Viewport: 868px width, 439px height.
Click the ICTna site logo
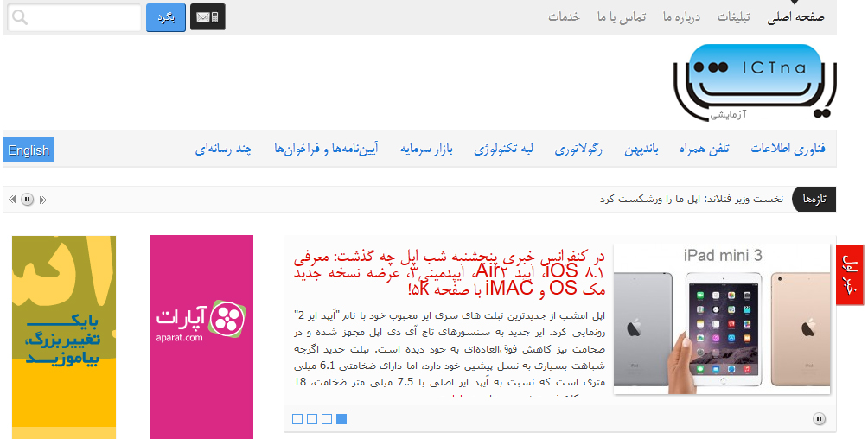point(755,82)
